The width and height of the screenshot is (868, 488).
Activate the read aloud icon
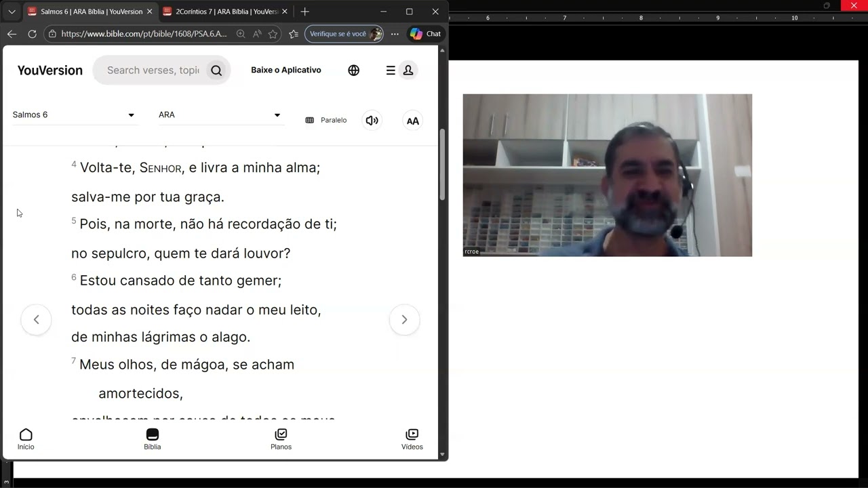pos(257,33)
